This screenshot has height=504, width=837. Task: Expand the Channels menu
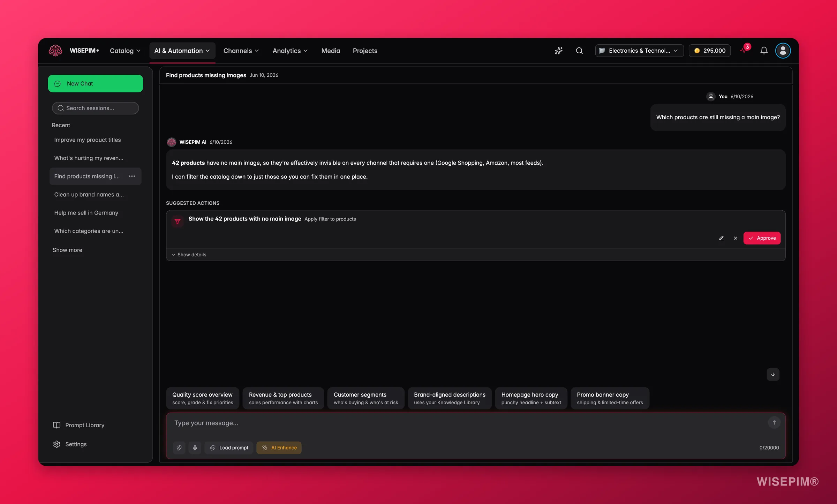[241, 51]
